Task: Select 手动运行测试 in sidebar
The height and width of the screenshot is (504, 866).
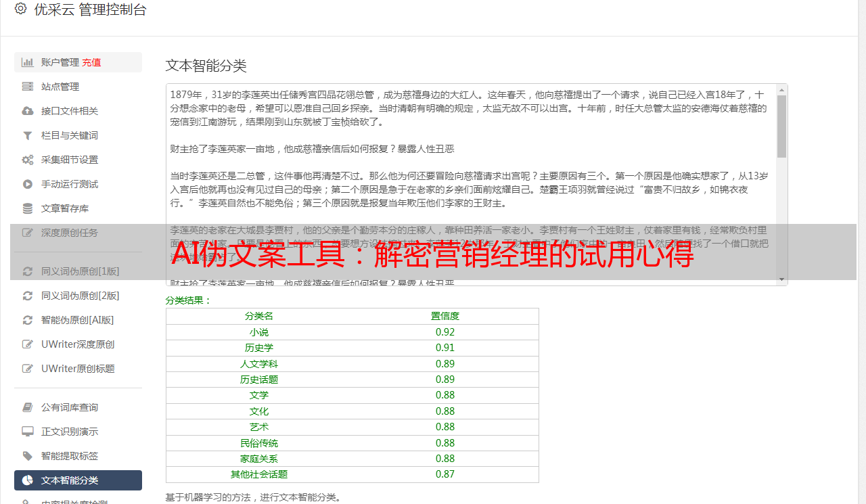Action: coord(78,184)
